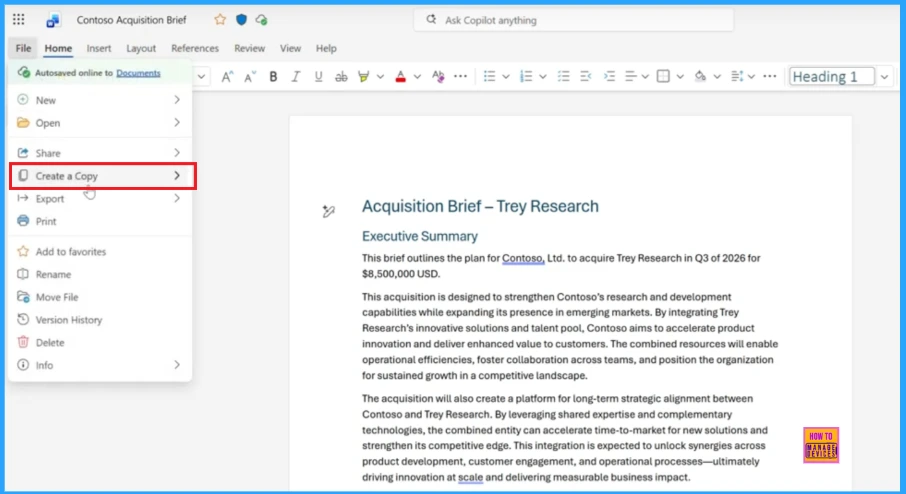Switch to the Insert tab

99,48
